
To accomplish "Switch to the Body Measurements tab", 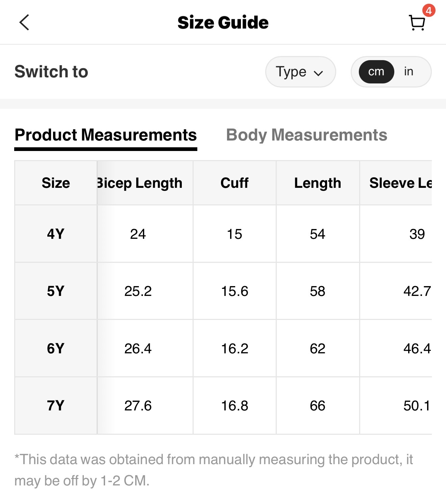I will [x=306, y=135].
